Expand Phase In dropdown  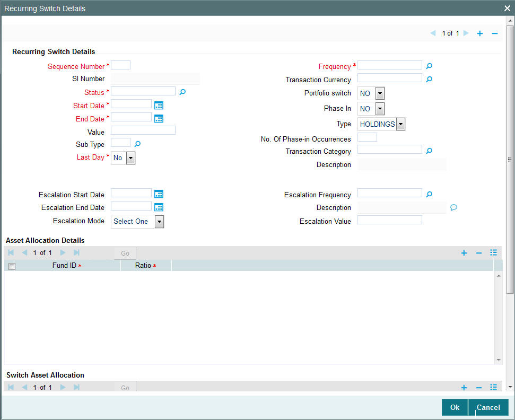pyautogui.click(x=380, y=109)
